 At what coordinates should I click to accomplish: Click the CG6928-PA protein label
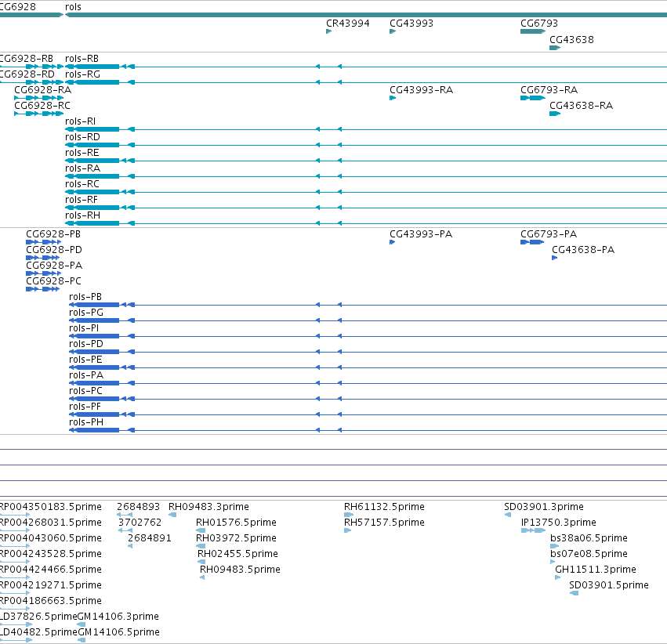click(54, 266)
